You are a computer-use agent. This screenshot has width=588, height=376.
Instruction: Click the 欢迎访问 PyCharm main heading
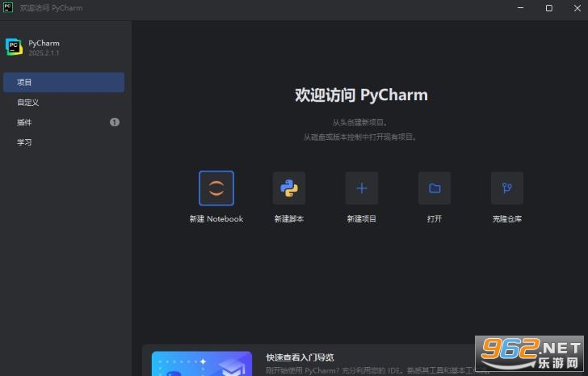tap(361, 95)
